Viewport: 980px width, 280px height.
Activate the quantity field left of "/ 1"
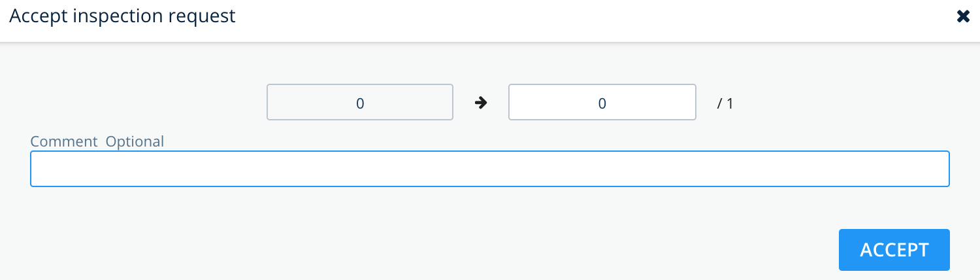coord(602,102)
